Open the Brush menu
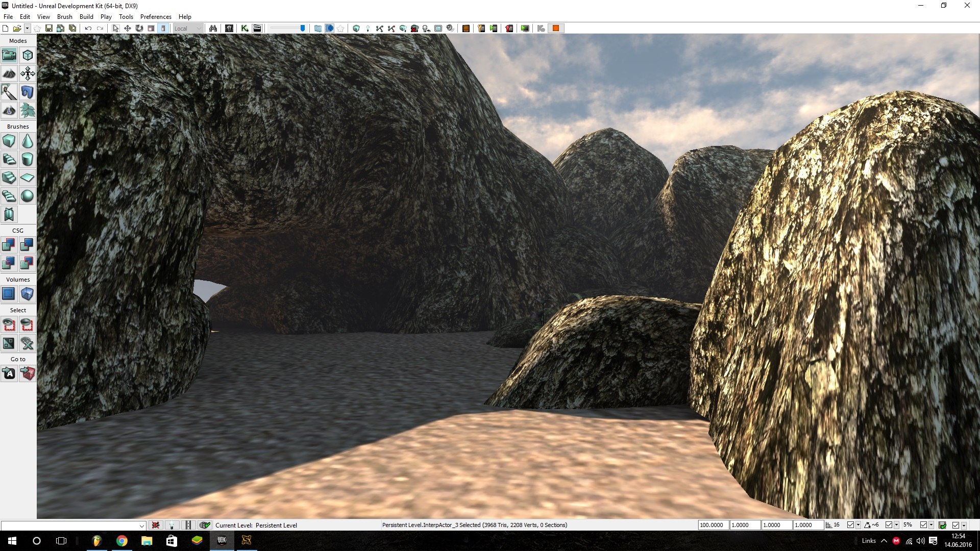The width and height of the screenshot is (980, 551). pyautogui.click(x=64, y=16)
